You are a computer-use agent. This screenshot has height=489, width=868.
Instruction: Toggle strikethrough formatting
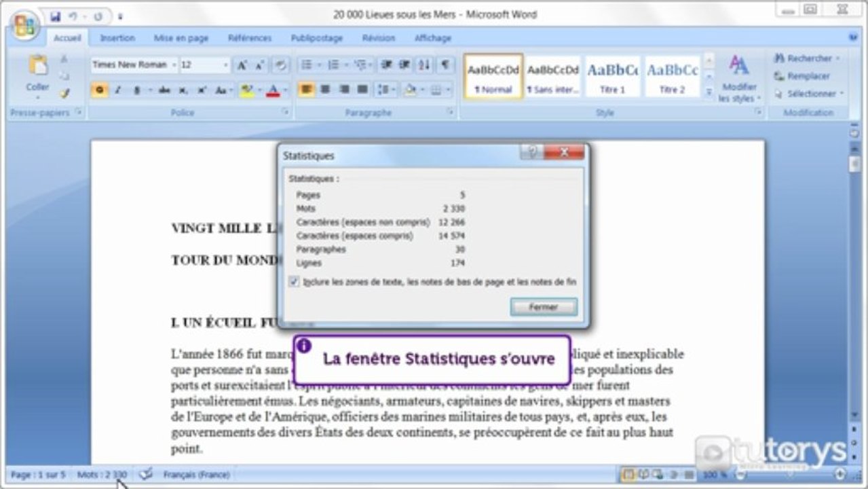[x=164, y=90]
